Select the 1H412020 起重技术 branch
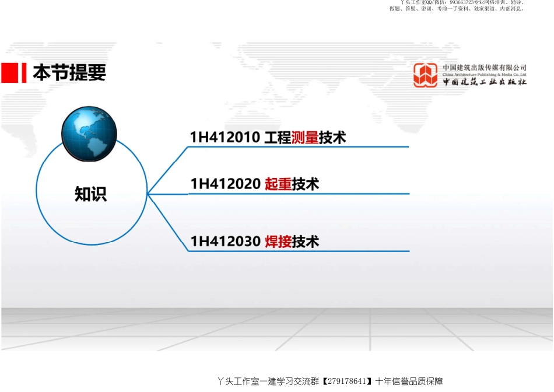This screenshot has height=392, width=554. [254, 183]
